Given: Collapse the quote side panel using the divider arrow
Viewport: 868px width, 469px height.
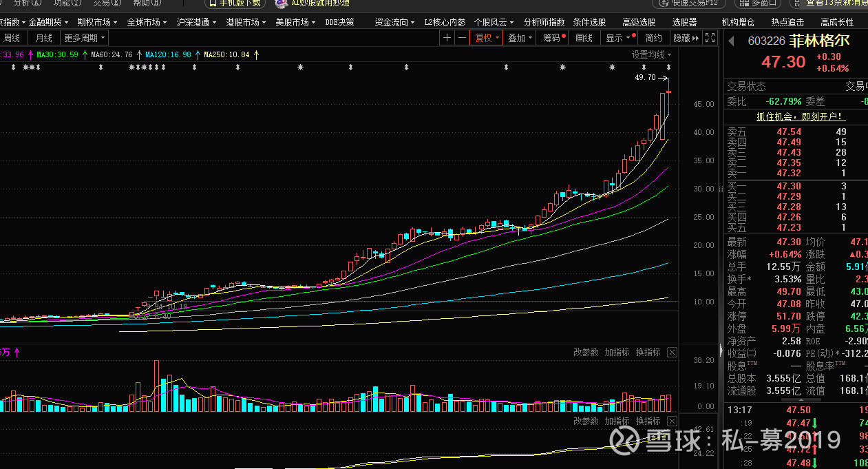Looking at the screenshot, I should 721,349.
